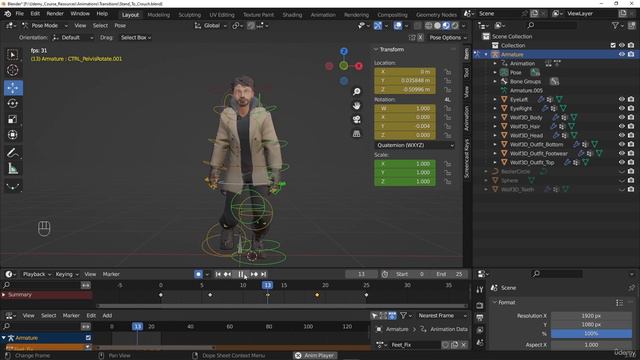
Task: Activate the Rotate tool
Action: [x=13, y=103]
